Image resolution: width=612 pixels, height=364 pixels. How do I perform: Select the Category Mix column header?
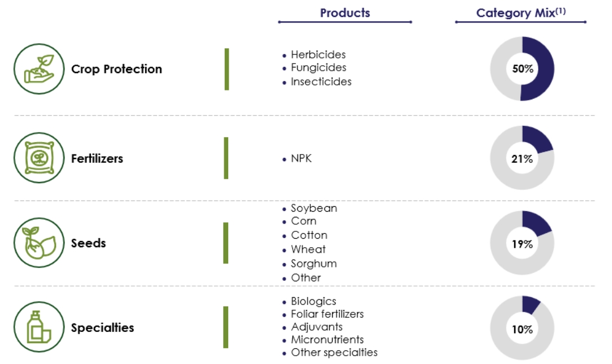coord(520,13)
